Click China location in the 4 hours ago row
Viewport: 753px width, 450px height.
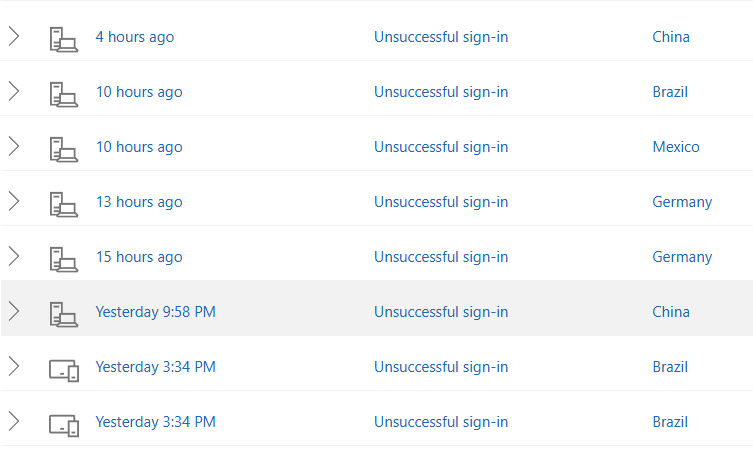[670, 37]
